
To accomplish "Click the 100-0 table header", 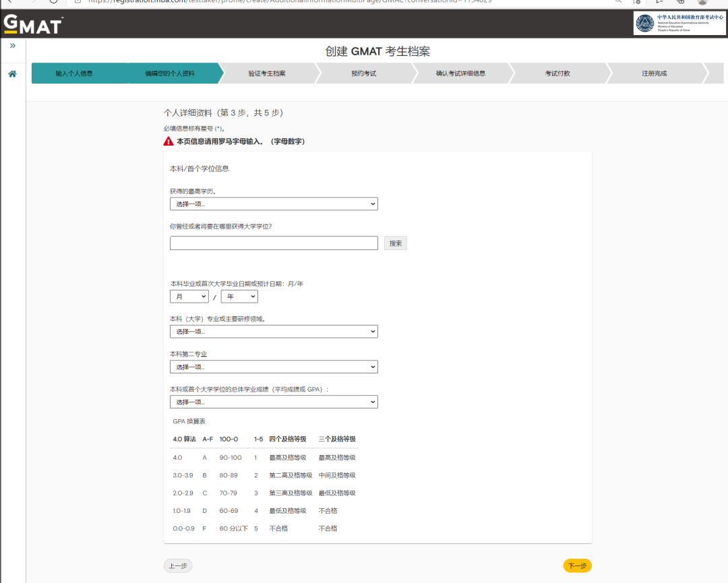I will point(229,439).
